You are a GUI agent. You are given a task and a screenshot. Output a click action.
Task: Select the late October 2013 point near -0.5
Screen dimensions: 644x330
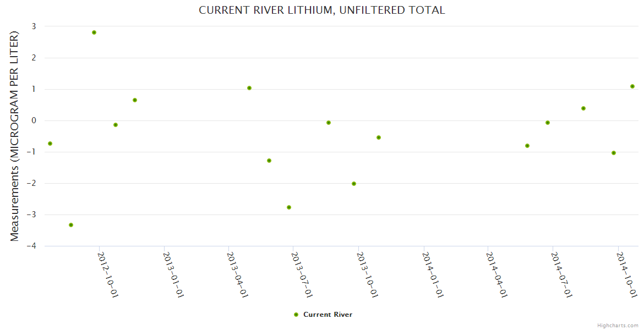(379, 137)
